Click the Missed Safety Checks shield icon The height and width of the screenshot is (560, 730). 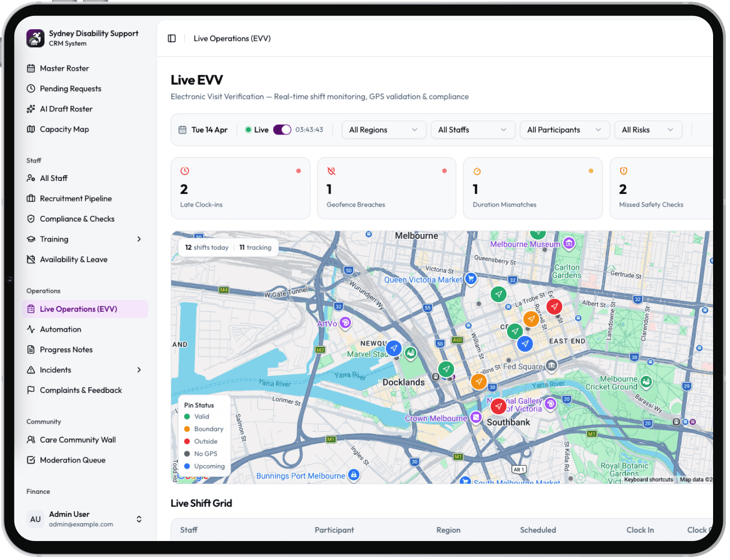tap(624, 171)
